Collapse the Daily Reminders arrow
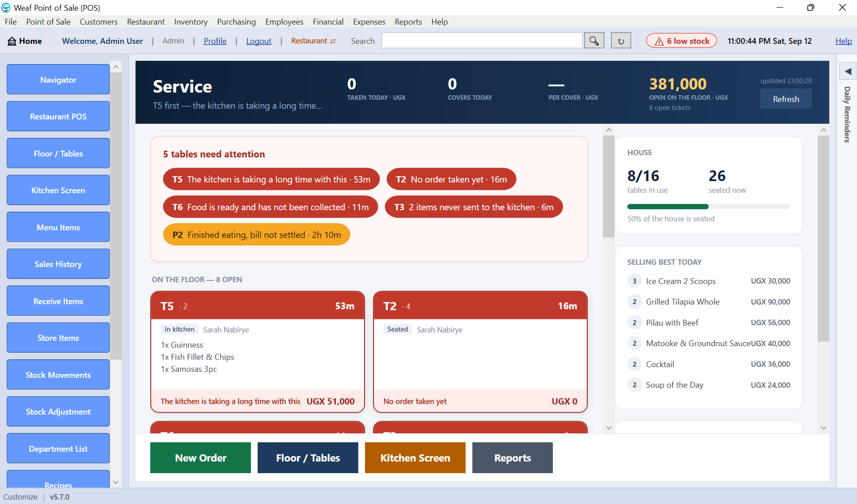This screenshot has width=857, height=504. 848,72
